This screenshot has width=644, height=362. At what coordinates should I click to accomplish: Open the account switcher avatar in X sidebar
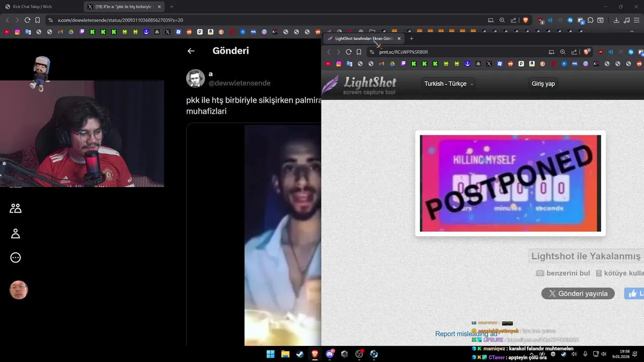coord(19,290)
